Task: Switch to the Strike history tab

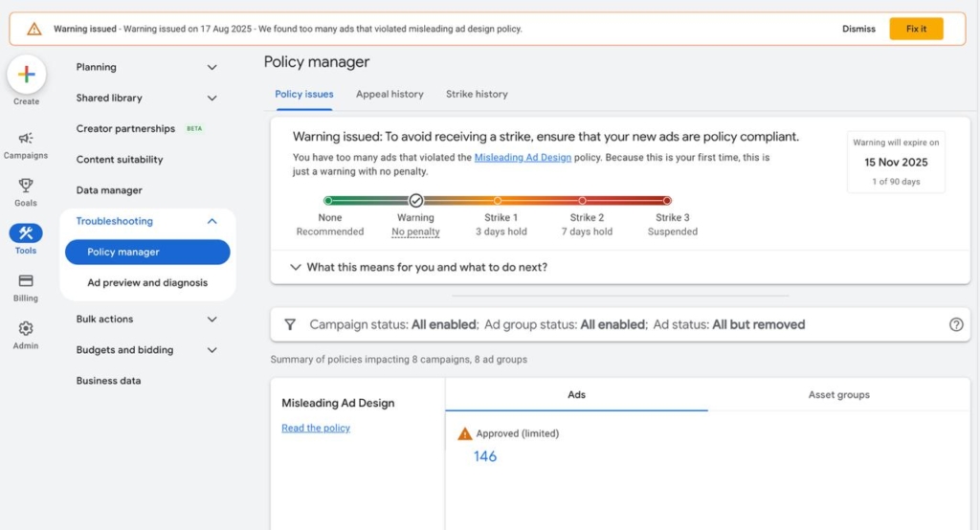Action: [477, 94]
